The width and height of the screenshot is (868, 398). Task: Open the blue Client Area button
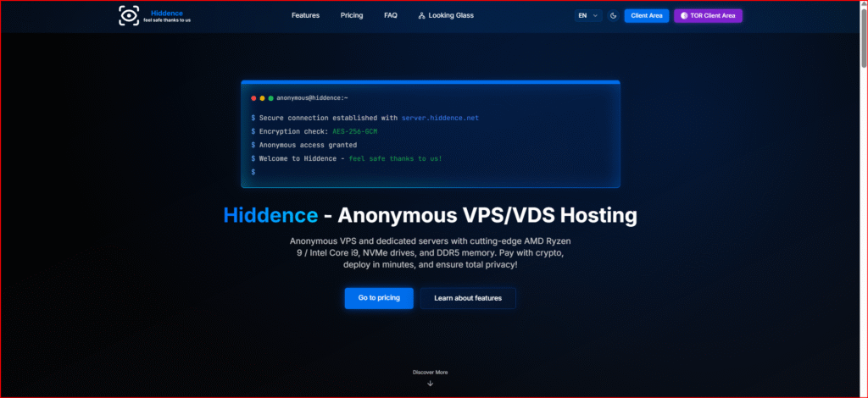[646, 15]
